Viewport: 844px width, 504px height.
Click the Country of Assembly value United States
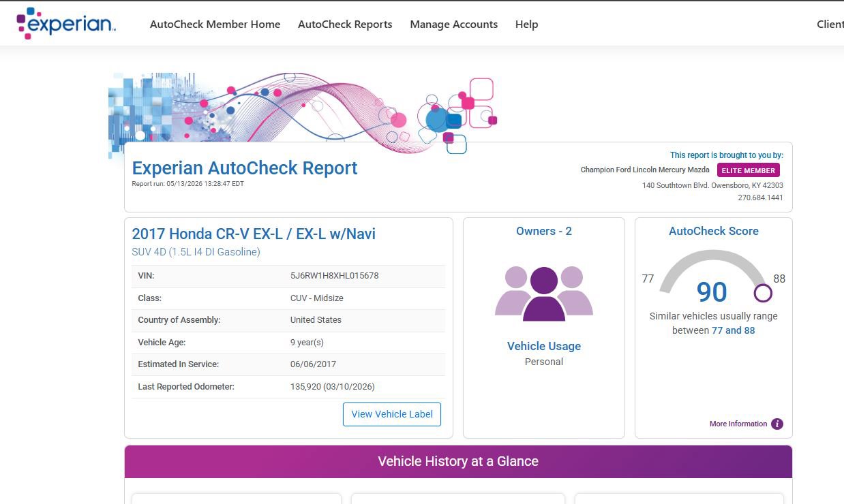pos(316,320)
